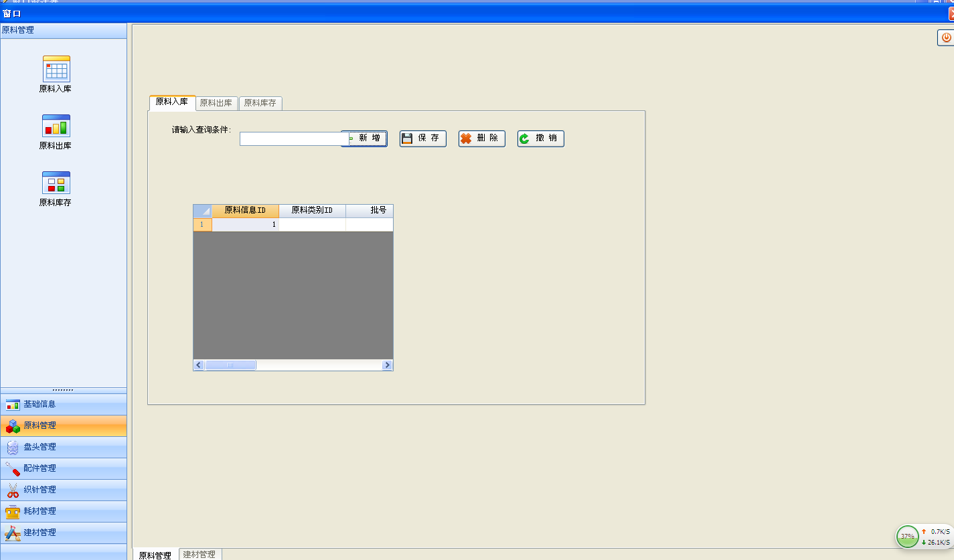The height and width of the screenshot is (560, 954).
Task: Open 织针管理 navigation item
Action: [64, 490]
